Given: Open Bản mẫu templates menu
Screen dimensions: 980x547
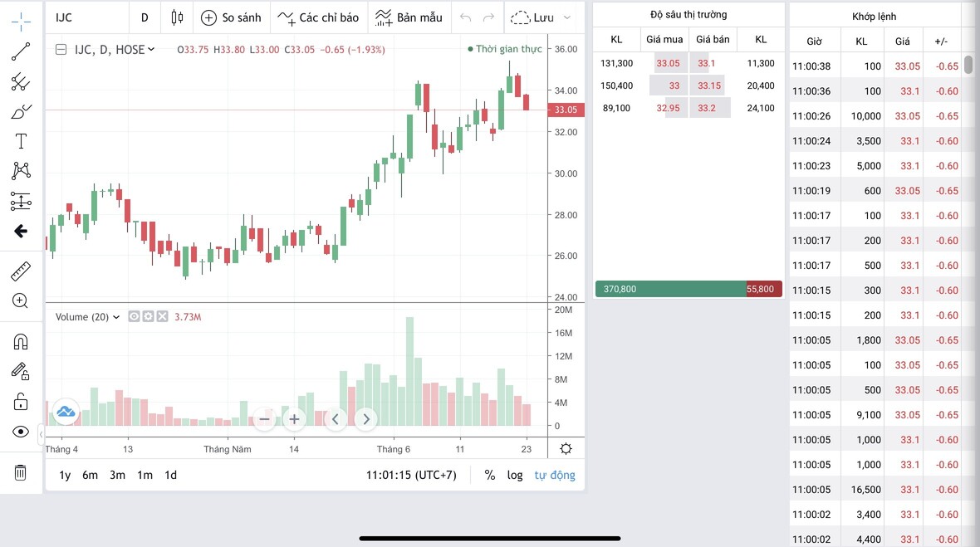Looking at the screenshot, I should coord(409,17).
